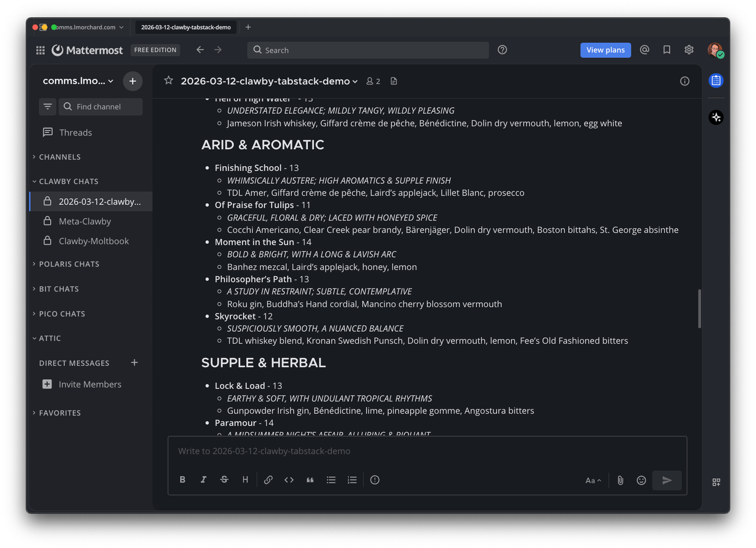The width and height of the screenshot is (756, 548).
Task: Go to Threads view
Action: (x=75, y=132)
